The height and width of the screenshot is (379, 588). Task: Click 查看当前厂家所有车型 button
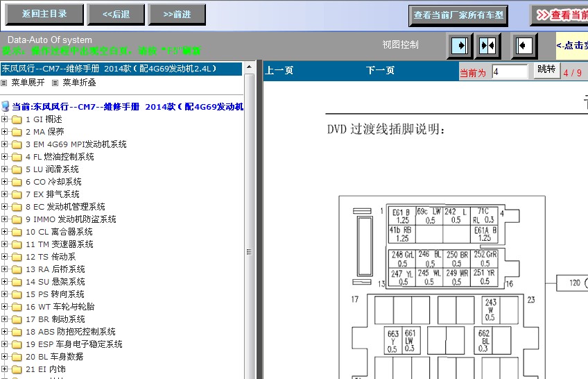click(x=458, y=15)
